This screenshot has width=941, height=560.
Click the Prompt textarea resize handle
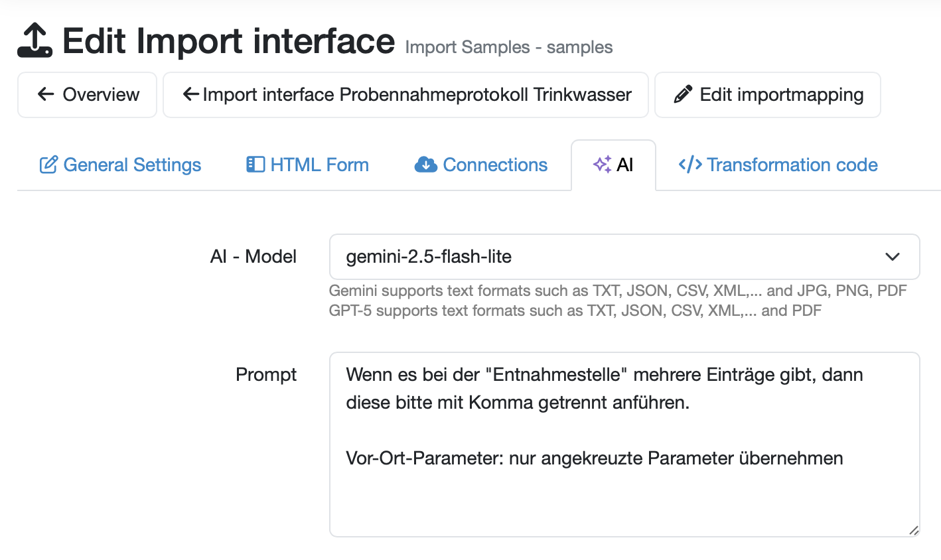click(913, 529)
